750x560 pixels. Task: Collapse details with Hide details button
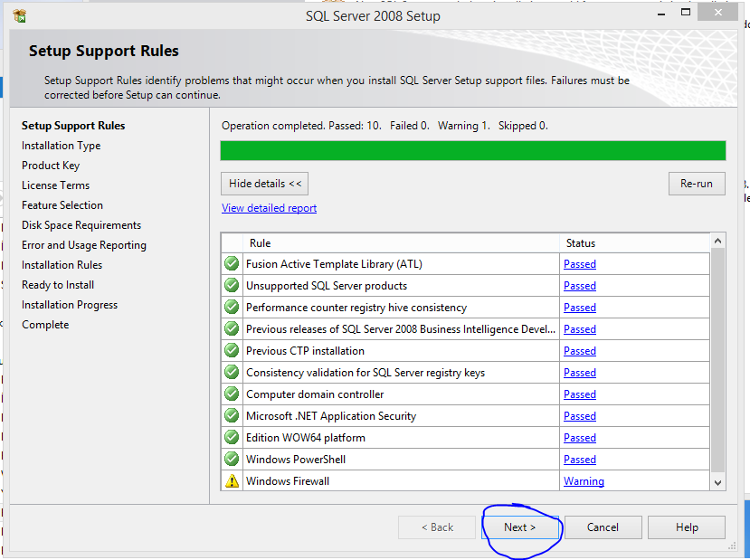(x=264, y=184)
